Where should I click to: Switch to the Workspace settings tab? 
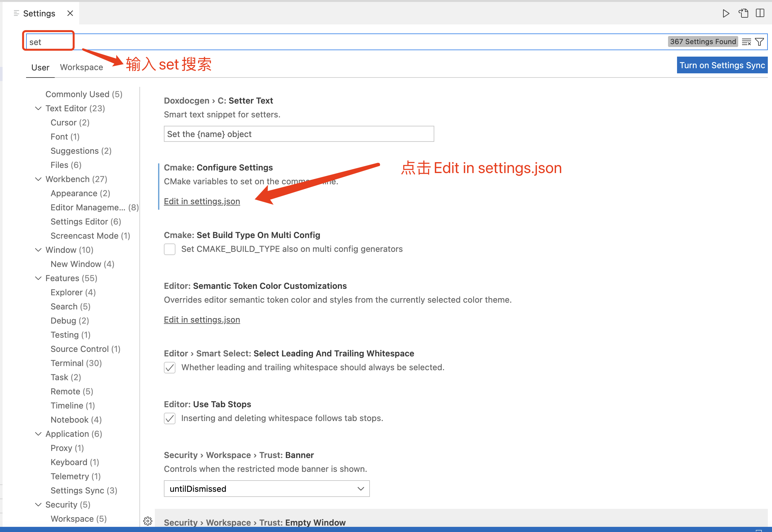[81, 67]
